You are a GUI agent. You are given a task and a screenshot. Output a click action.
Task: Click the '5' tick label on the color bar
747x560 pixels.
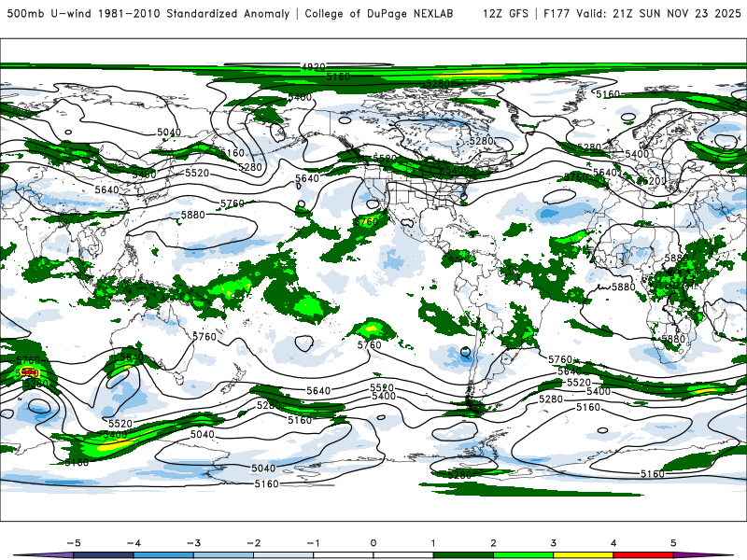click(x=673, y=543)
